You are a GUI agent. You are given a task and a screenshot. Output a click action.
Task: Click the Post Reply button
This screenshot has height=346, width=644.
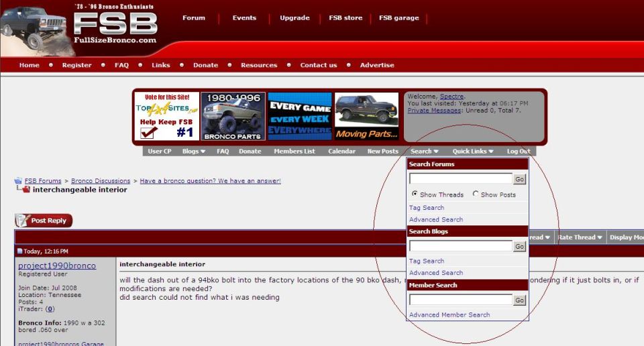pyautogui.click(x=44, y=221)
